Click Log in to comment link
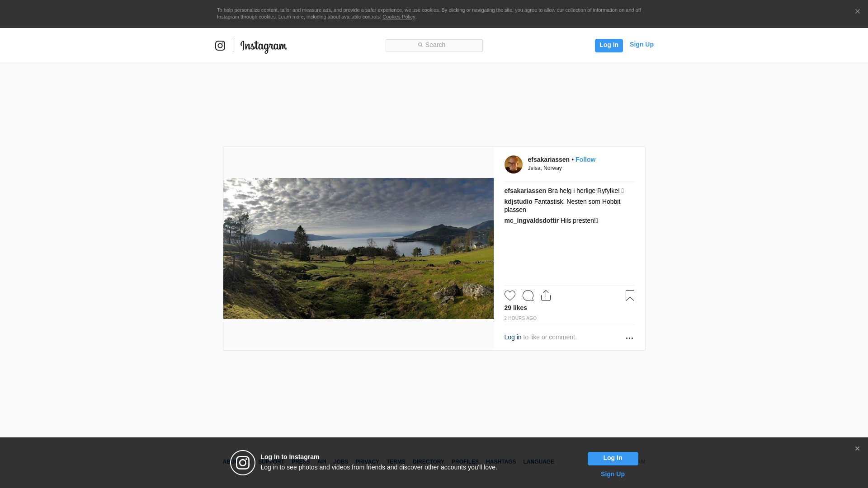The height and width of the screenshot is (488, 868). (x=513, y=337)
